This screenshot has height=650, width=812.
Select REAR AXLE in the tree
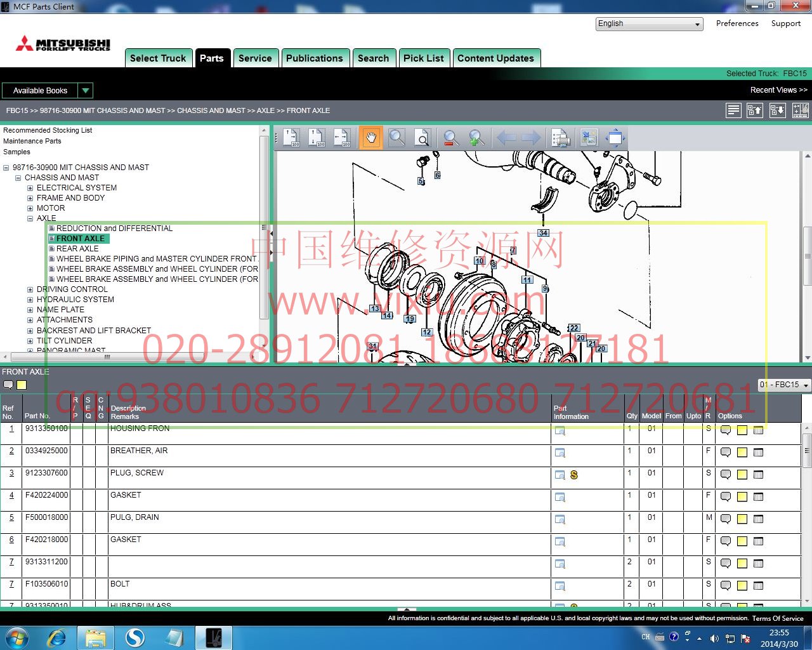(77, 249)
